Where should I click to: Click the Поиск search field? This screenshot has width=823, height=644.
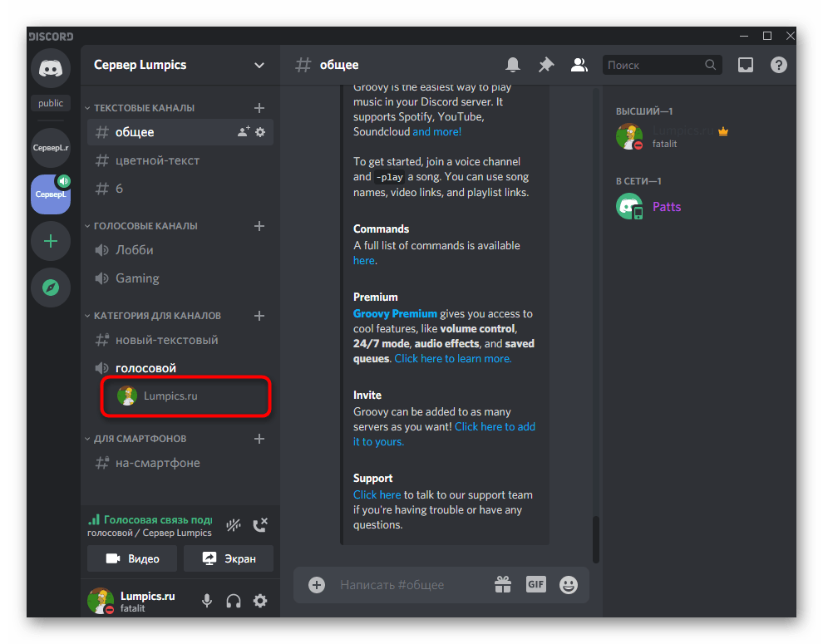point(653,65)
